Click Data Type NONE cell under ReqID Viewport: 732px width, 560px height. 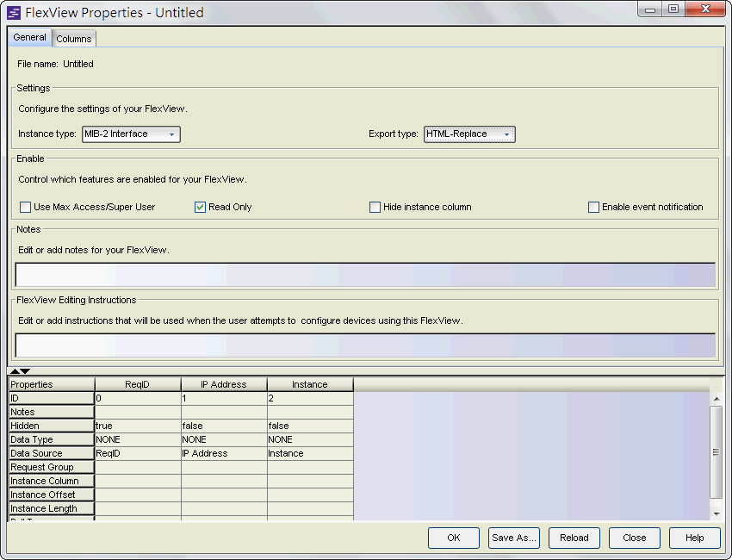pos(138,439)
